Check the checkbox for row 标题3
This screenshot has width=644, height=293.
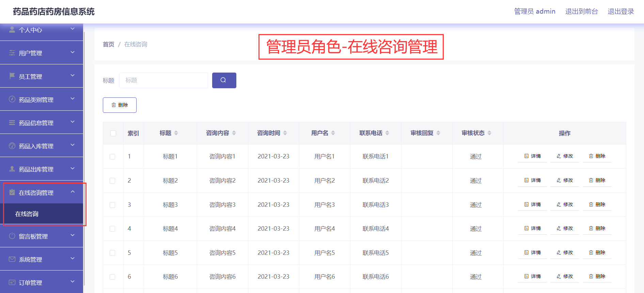[112, 205]
